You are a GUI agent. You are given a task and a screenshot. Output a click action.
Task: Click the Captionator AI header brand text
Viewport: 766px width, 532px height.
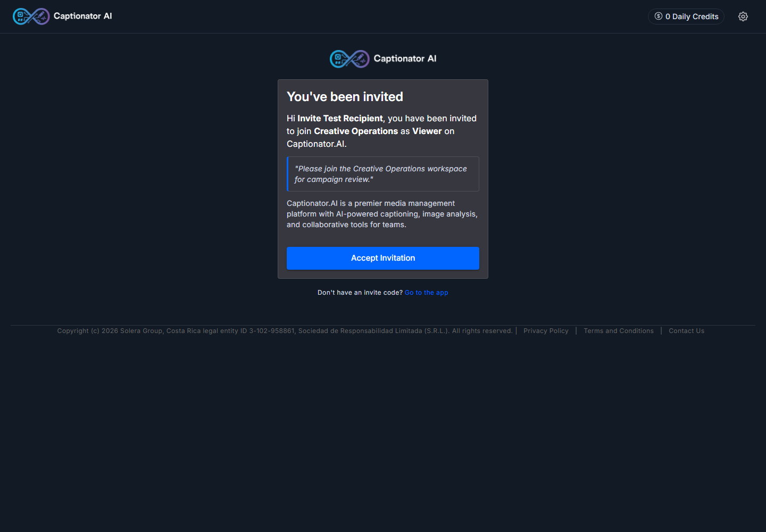pos(83,16)
